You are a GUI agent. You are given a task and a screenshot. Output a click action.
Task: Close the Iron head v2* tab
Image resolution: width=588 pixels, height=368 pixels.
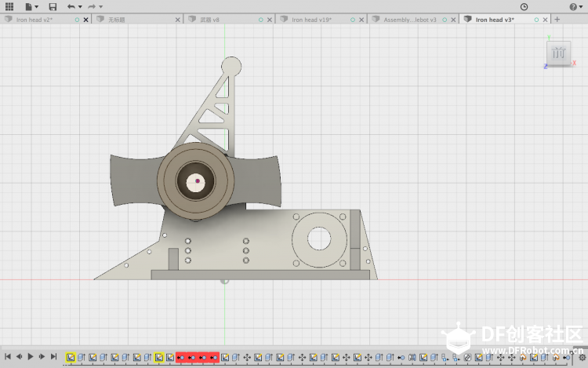[x=86, y=20]
